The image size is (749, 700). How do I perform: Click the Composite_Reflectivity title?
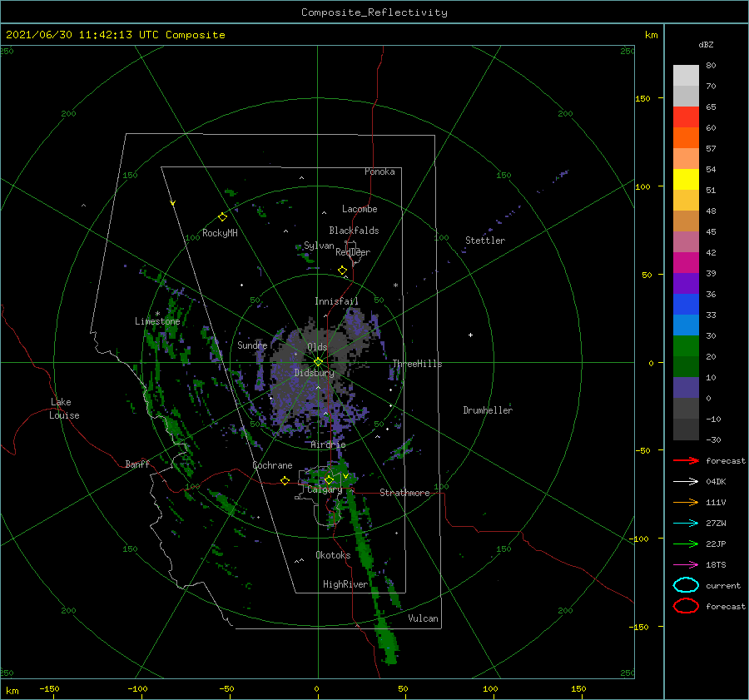point(374,12)
